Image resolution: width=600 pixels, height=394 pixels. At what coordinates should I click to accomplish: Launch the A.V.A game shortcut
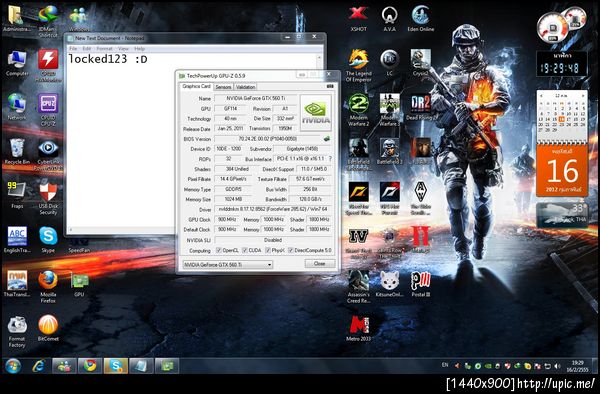point(389,18)
